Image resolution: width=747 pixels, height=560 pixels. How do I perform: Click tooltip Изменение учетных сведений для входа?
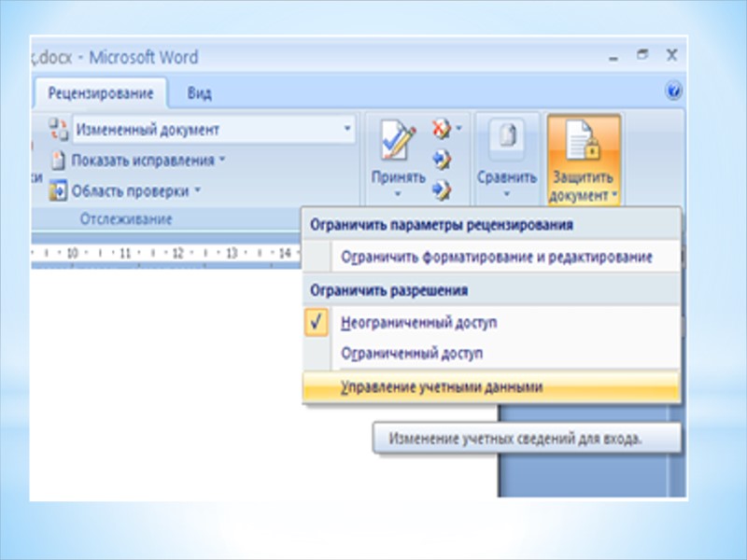[x=527, y=438]
